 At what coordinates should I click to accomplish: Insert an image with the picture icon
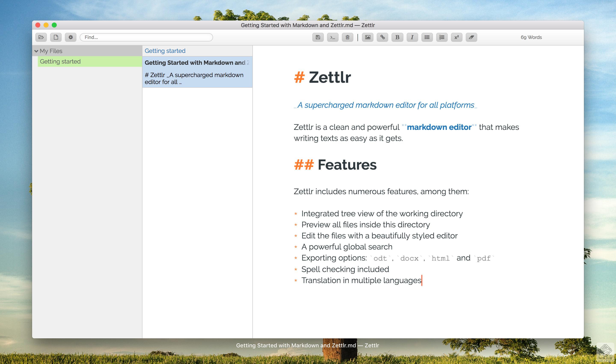367,37
